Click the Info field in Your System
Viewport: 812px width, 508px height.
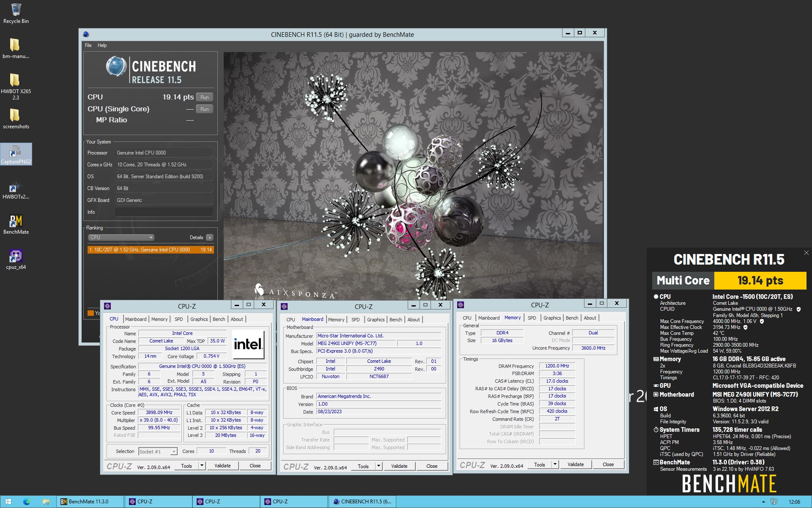[164, 212]
